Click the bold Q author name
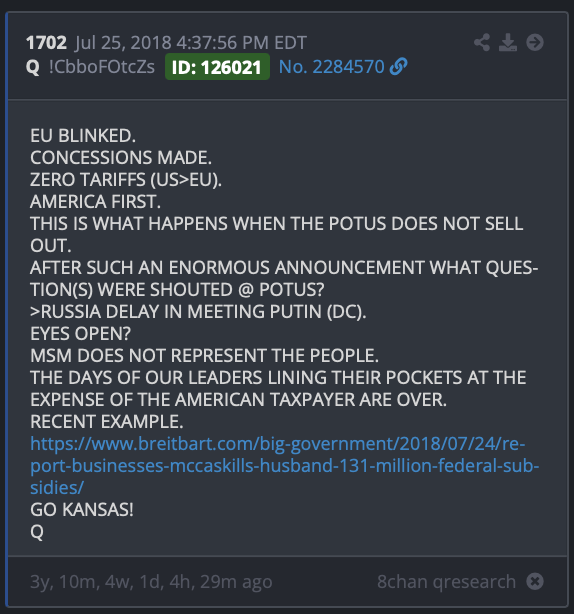Viewport: 574px width, 614px height. (x=33, y=67)
